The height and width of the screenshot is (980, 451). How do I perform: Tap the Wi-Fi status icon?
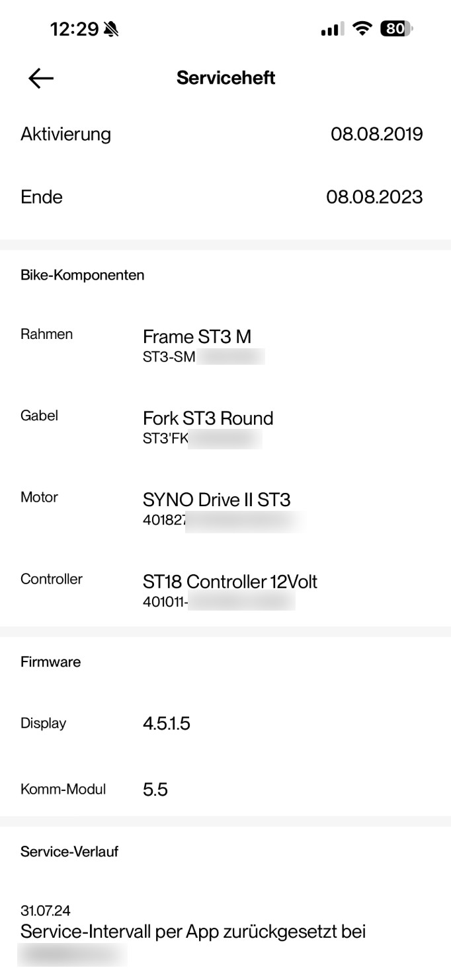point(362,30)
